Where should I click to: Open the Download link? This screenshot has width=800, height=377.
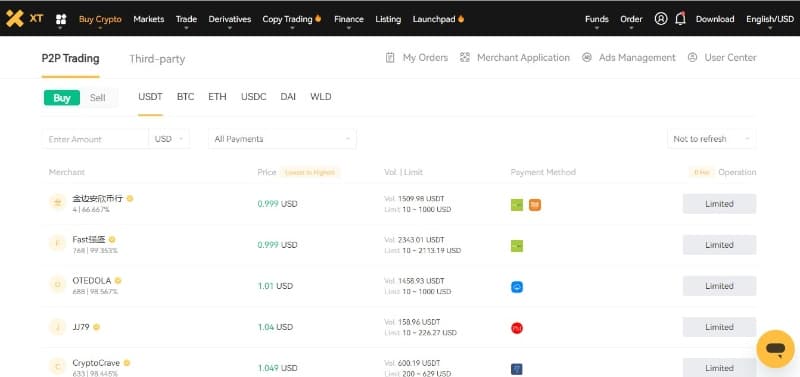pos(715,19)
